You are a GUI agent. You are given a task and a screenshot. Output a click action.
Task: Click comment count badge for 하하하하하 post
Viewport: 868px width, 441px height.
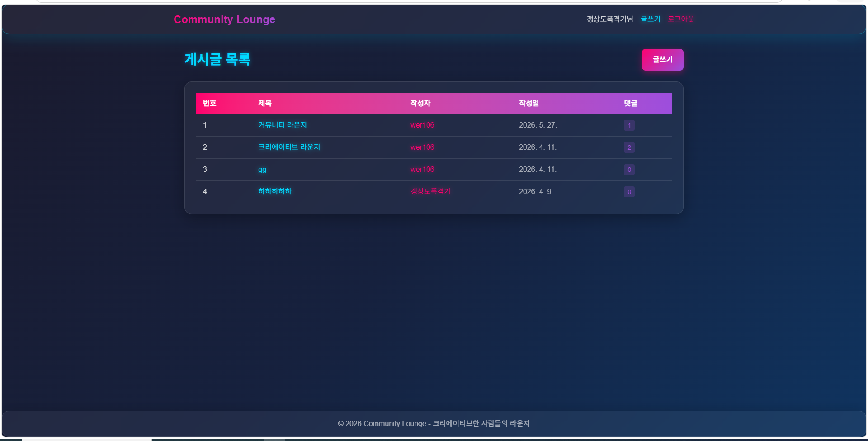(x=629, y=192)
